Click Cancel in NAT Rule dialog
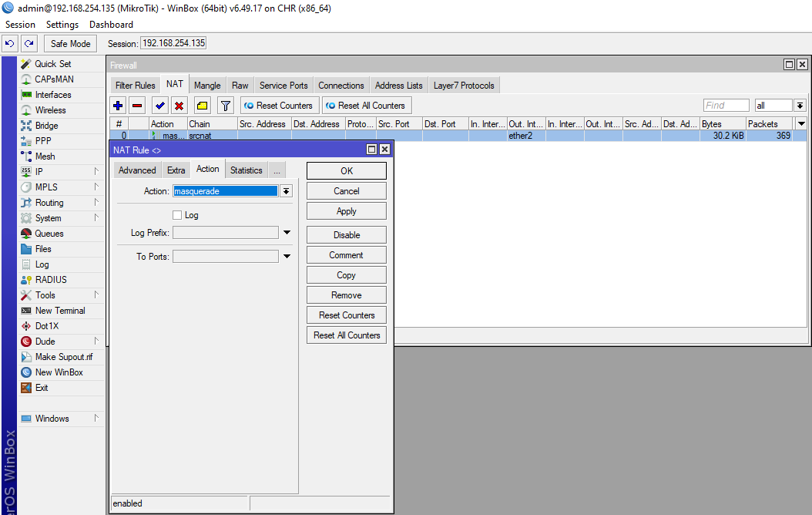Image resolution: width=812 pixels, height=515 pixels. pos(347,191)
